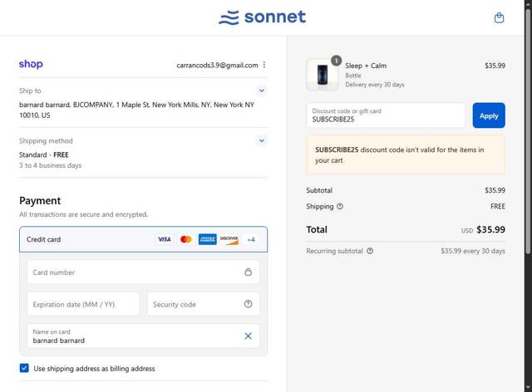Show the +4 more card types

(251, 240)
